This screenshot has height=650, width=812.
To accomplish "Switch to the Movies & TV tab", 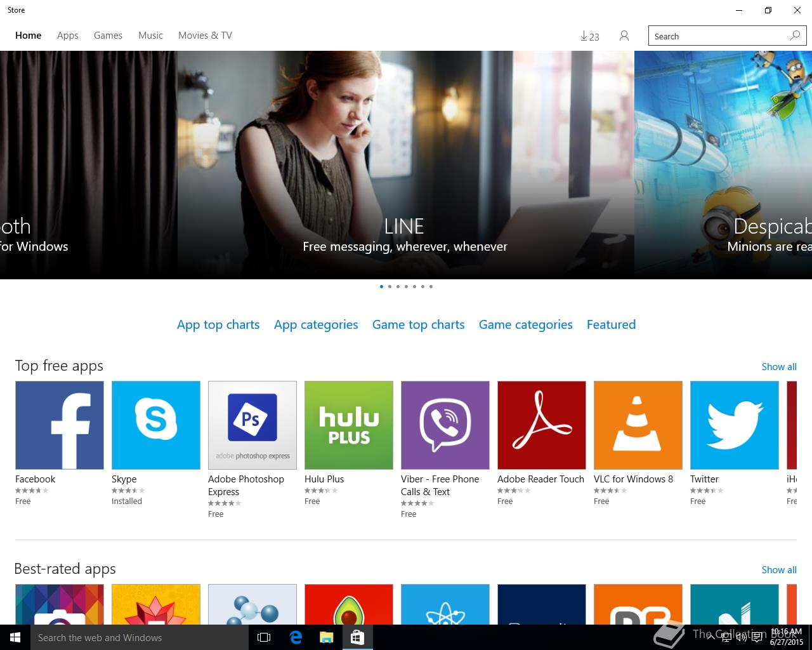I will click(x=205, y=36).
